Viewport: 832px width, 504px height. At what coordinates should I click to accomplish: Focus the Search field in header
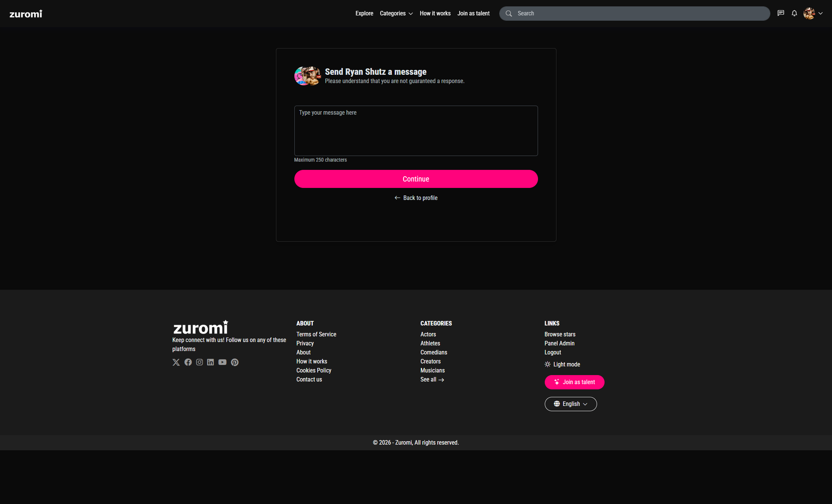pyautogui.click(x=639, y=14)
